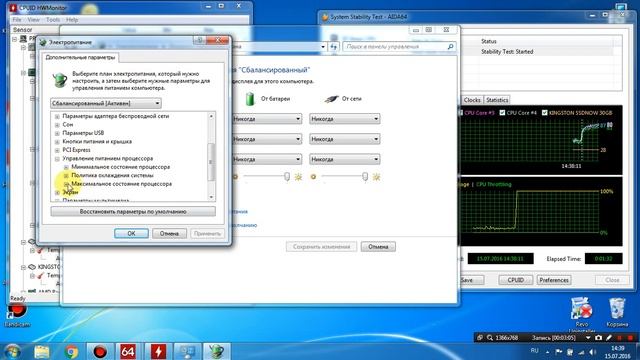This screenshot has width=640, height=360.
Task: Click the battery brightness slider handle
Action: click(287, 176)
